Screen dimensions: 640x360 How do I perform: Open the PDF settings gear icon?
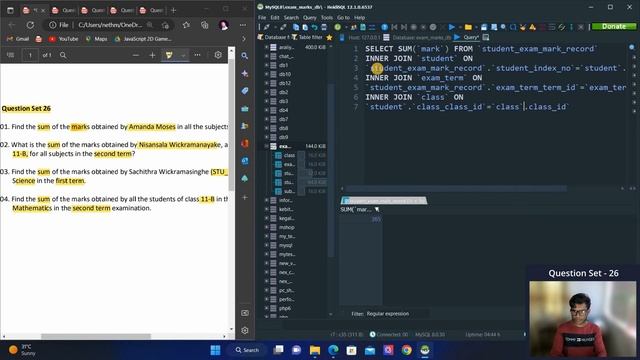[x=218, y=55]
